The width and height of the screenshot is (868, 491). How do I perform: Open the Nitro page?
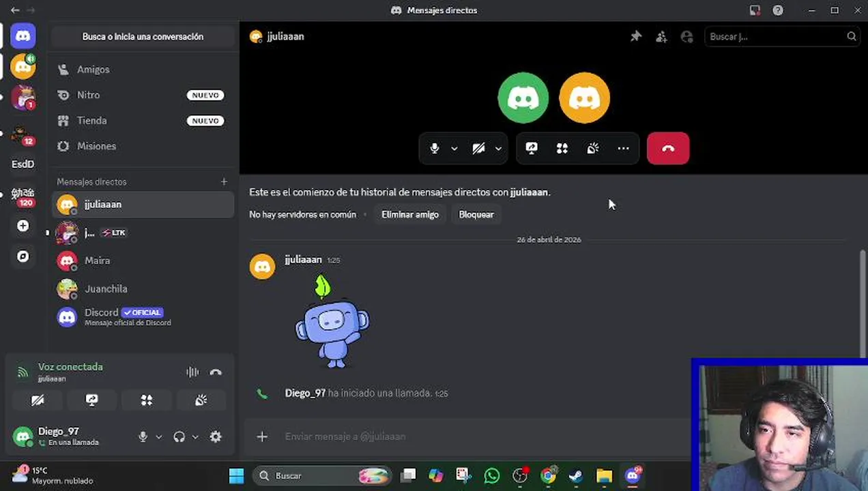click(x=143, y=95)
